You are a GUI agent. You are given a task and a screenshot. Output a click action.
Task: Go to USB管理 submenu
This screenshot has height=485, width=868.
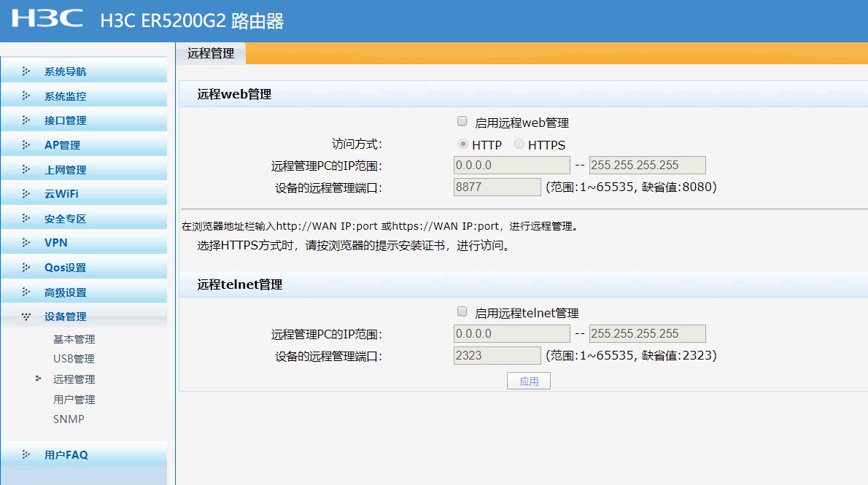click(x=74, y=359)
